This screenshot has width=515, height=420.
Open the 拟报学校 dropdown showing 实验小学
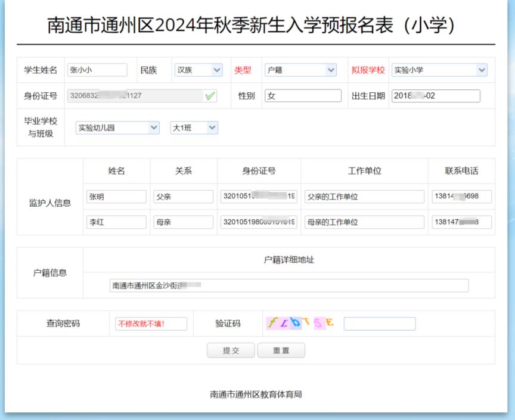tap(439, 70)
